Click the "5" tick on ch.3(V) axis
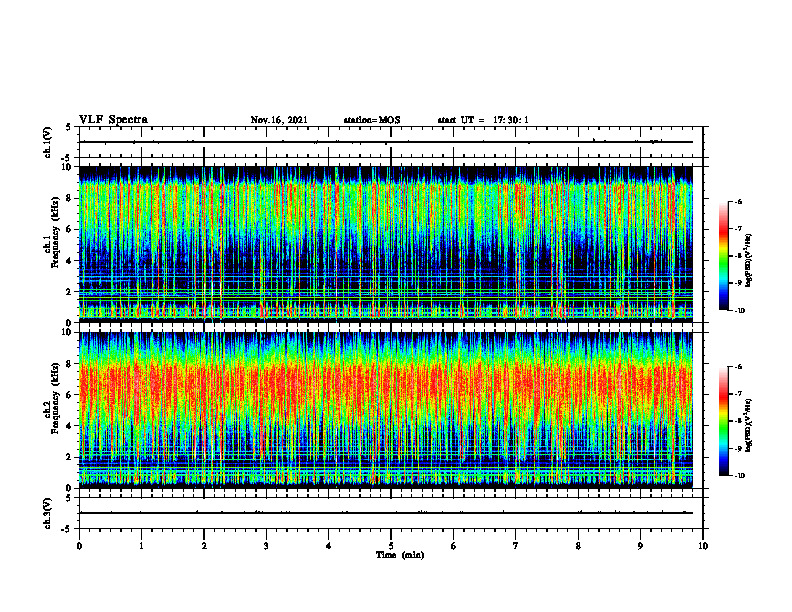 (70, 498)
